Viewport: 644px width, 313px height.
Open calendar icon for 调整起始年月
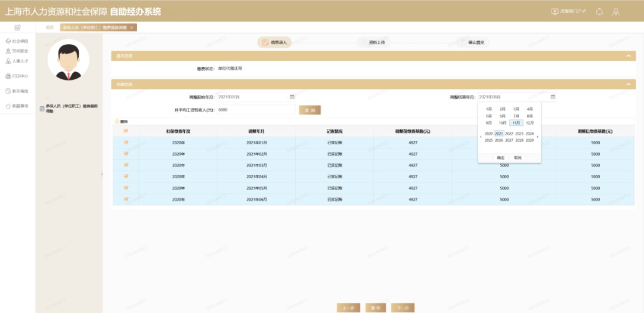(292, 97)
